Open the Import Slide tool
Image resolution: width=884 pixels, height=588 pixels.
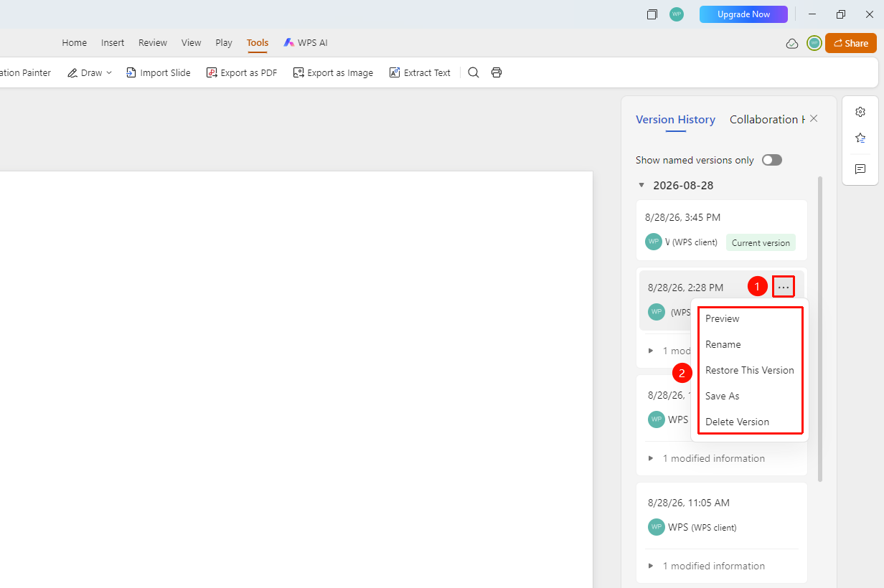click(159, 72)
